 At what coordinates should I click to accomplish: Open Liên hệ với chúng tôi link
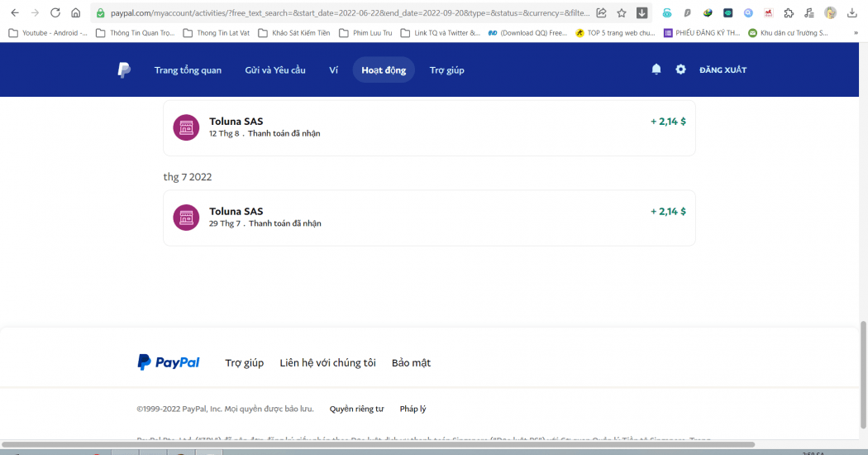point(327,362)
